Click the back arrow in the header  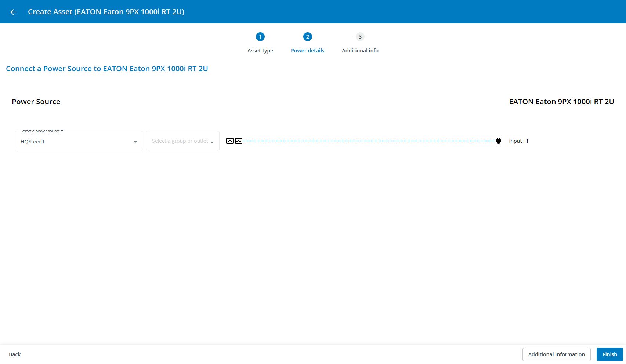13,12
